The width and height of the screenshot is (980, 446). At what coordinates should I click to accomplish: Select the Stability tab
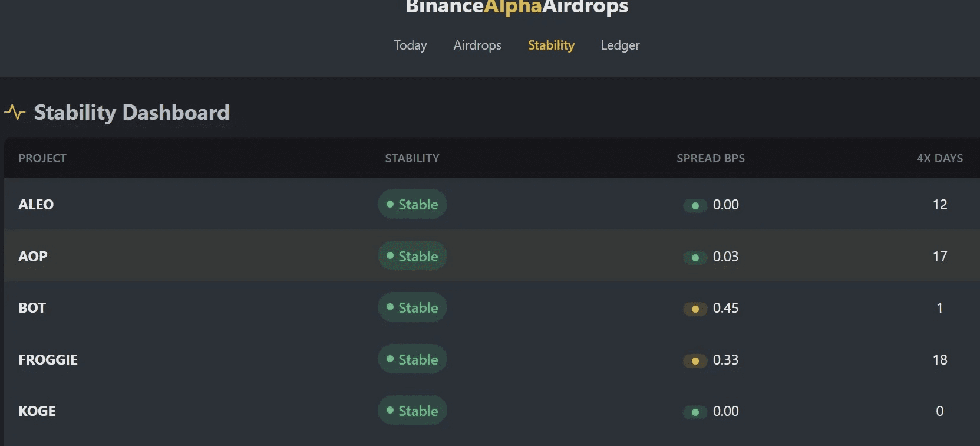[551, 45]
